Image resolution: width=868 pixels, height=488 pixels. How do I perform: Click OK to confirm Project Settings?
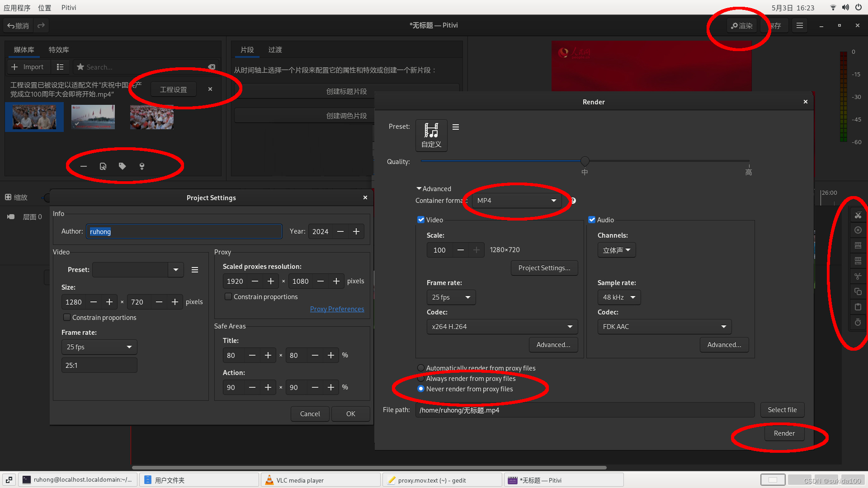click(x=350, y=413)
